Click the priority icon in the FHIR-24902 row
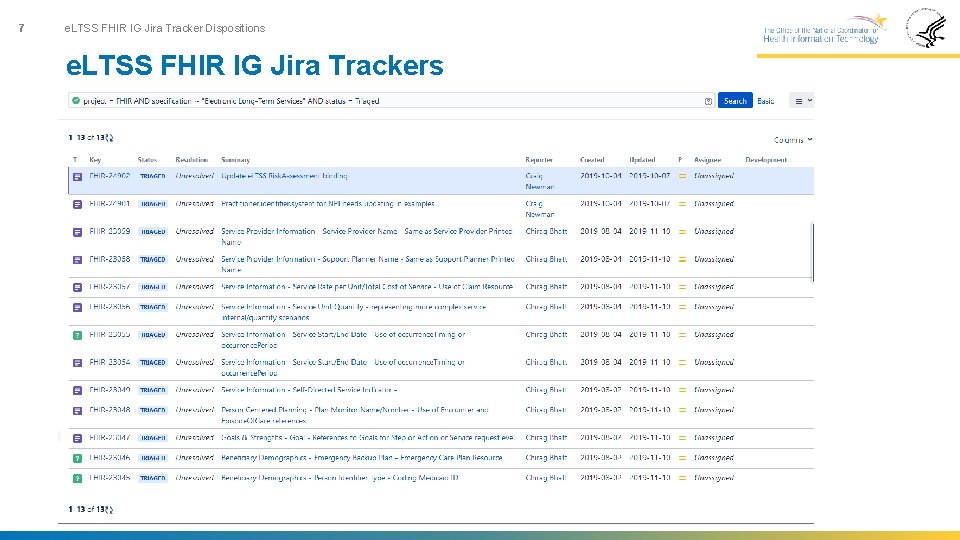 [682, 176]
